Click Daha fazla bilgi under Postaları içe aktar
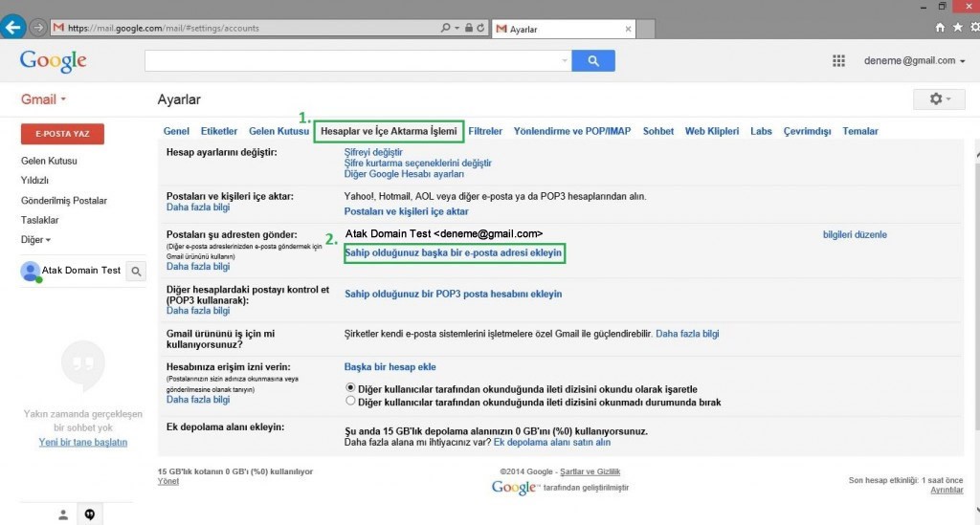The width and height of the screenshot is (980, 525). click(x=197, y=208)
